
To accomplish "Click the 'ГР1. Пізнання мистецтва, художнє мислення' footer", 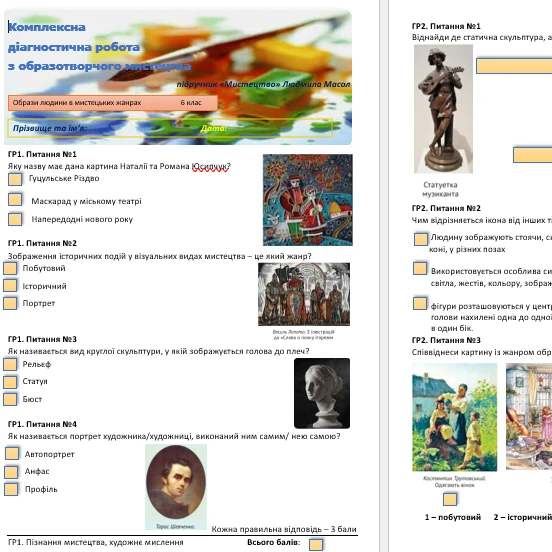I will [x=96, y=542].
